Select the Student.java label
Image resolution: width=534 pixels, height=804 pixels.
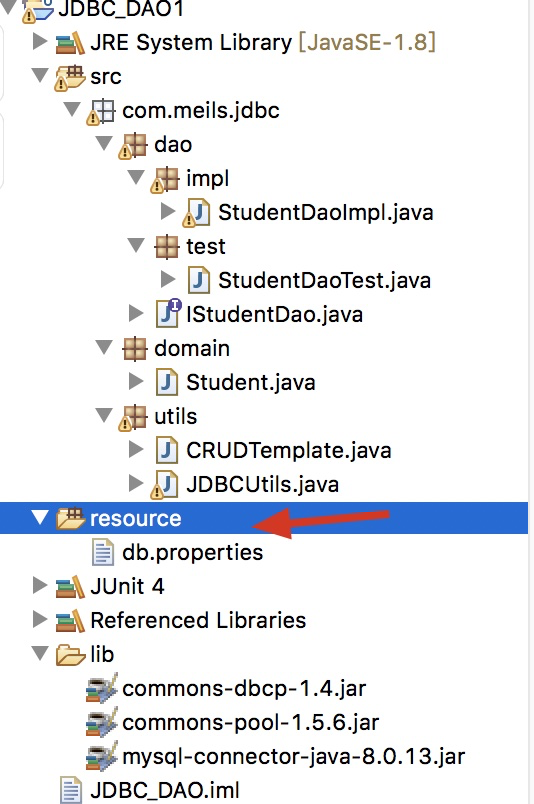[251, 383]
